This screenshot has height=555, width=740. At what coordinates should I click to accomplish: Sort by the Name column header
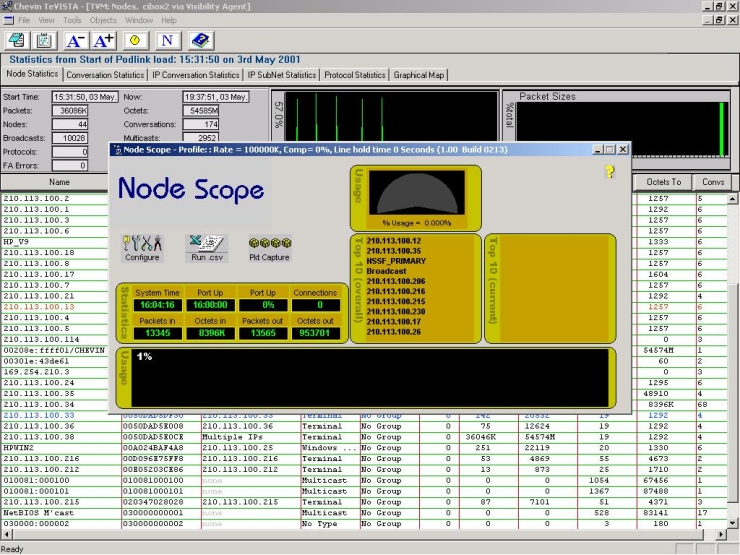point(59,182)
